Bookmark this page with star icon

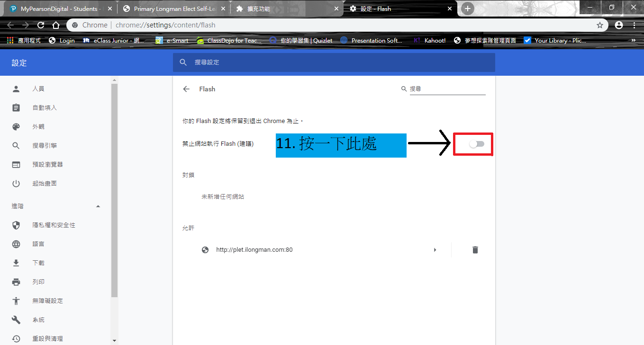600,25
